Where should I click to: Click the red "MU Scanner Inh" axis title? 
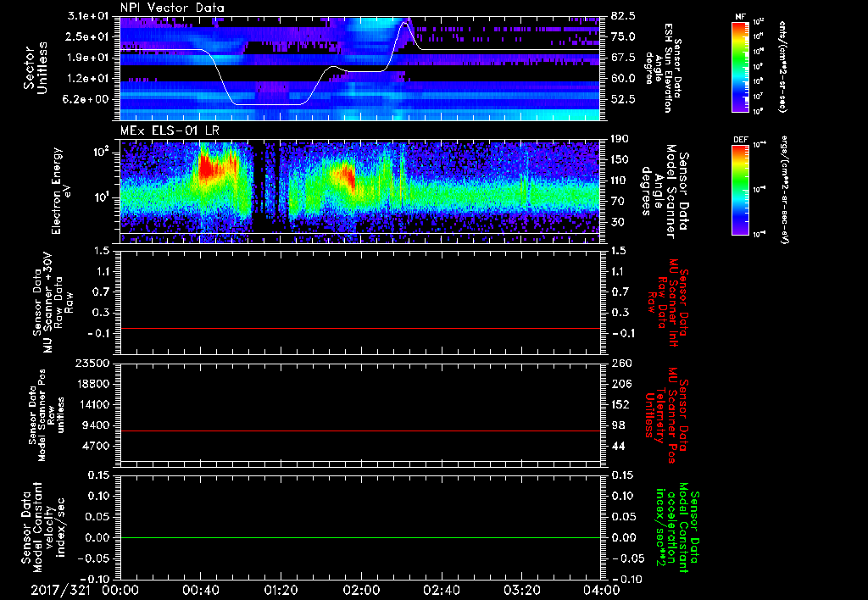[667, 303]
